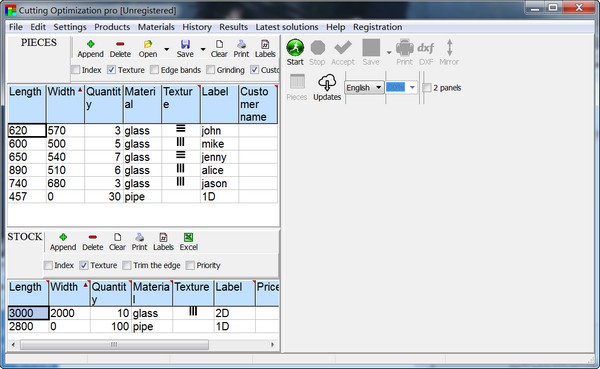Append a new row in the Stock toolbar
This screenshot has width=600, height=369.
tap(63, 242)
